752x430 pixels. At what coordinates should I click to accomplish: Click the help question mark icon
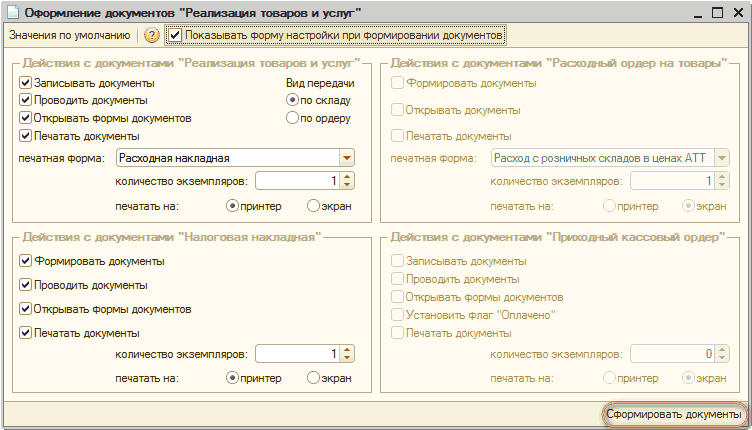coord(152,35)
